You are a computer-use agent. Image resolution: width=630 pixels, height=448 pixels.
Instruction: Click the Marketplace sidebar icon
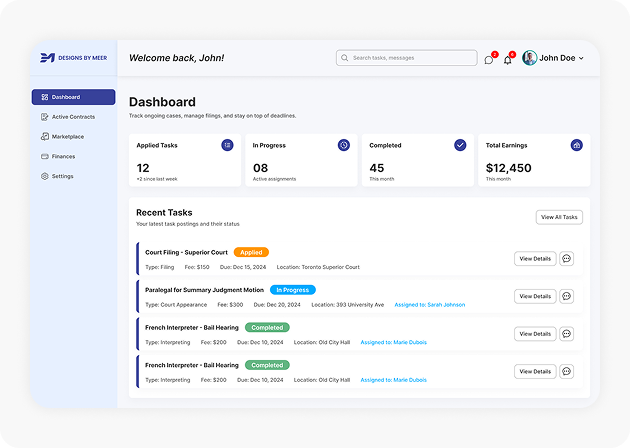[45, 137]
